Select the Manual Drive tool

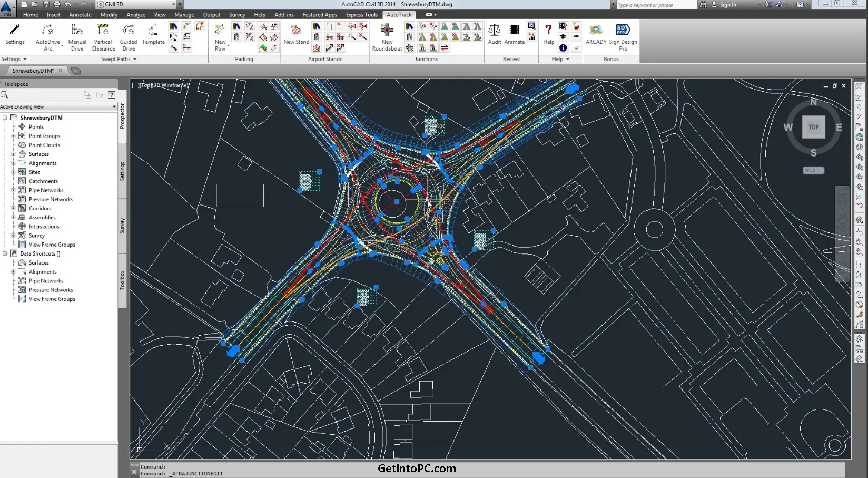pos(77,31)
